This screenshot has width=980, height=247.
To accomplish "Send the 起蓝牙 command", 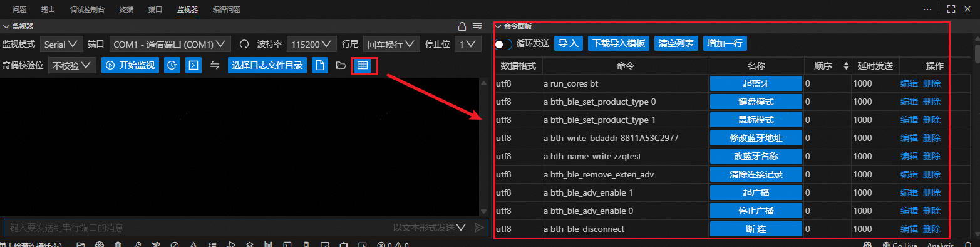I will tap(756, 83).
